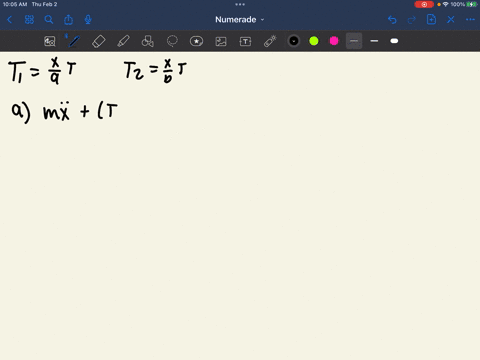
Task: Choose the lime green pen color
Action: [x=314, y=41]
